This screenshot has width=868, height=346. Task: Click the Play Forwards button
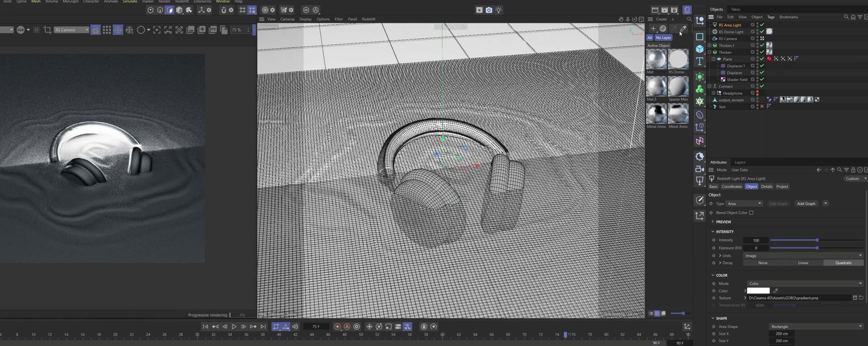tap(234, 327)
